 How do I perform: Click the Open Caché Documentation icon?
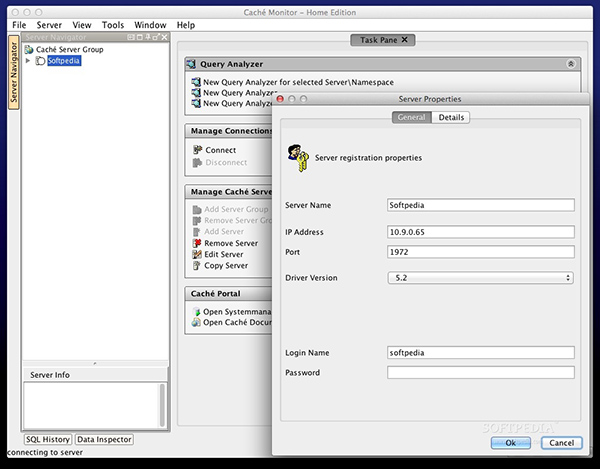point(196,322)
